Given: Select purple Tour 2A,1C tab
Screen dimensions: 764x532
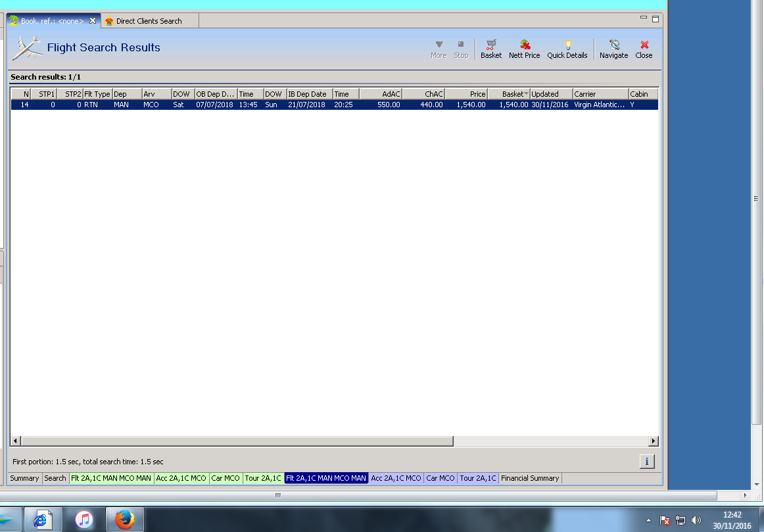Looking at the screenshot, I should (478, 478).
